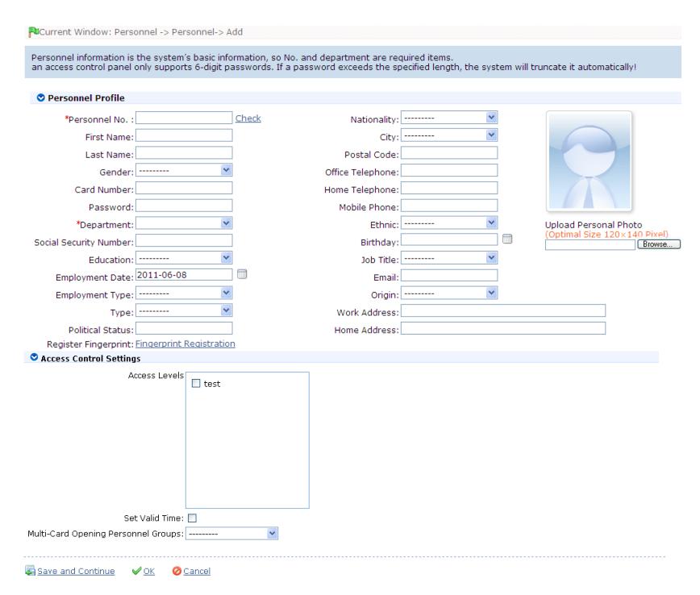Image resolution: width=700 pixels, height=595 pixels.
Task: Click the green flag Current Window icon
Action: [x=33, y=31]
